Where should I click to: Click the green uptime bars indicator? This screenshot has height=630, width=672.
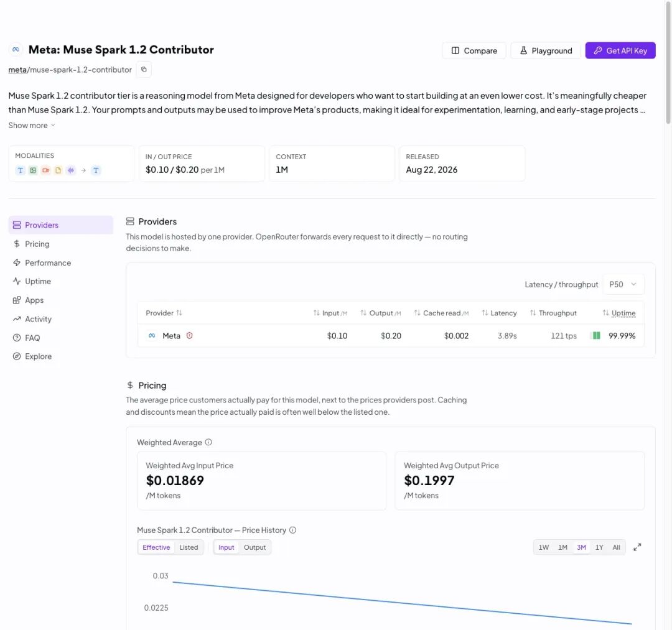(596, 336)
